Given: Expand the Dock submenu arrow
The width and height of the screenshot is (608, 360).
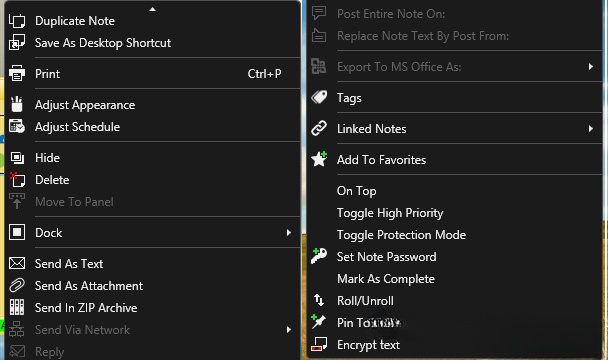Looking at the screenshot, I should (x=288, y=232).
